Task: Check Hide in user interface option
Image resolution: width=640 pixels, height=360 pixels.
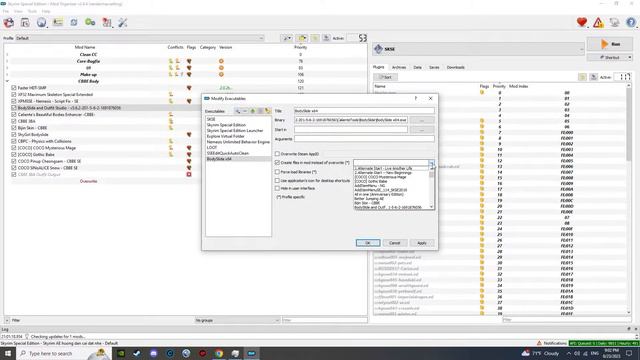Action: (277, 189)
